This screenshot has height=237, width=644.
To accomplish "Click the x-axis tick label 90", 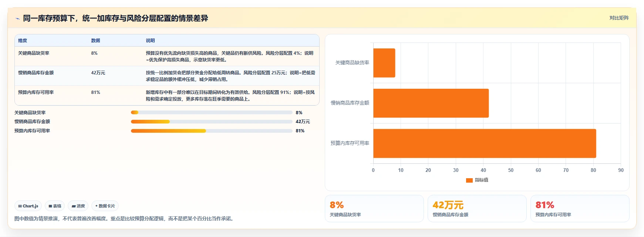I will point(621,170).
